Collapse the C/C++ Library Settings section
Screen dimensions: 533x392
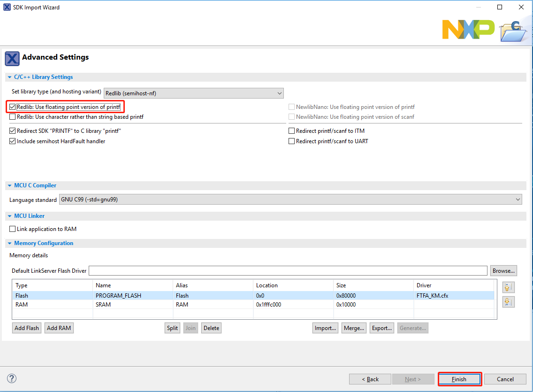[x=9, y=77]
